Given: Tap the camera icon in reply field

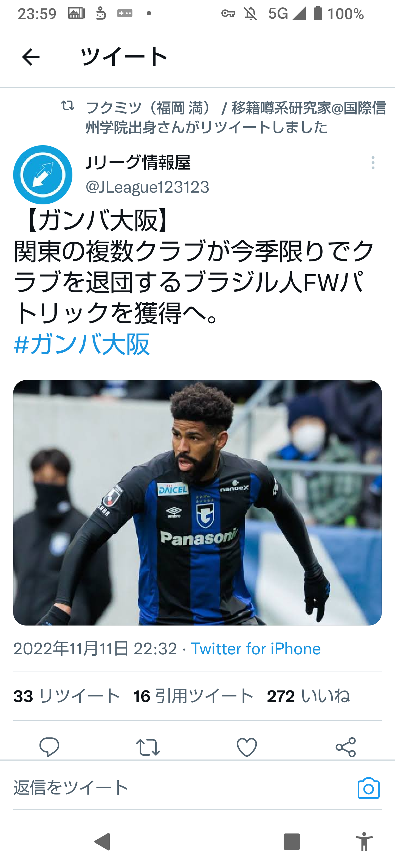Looking at the screenshot, I should [x=369, y=788].
